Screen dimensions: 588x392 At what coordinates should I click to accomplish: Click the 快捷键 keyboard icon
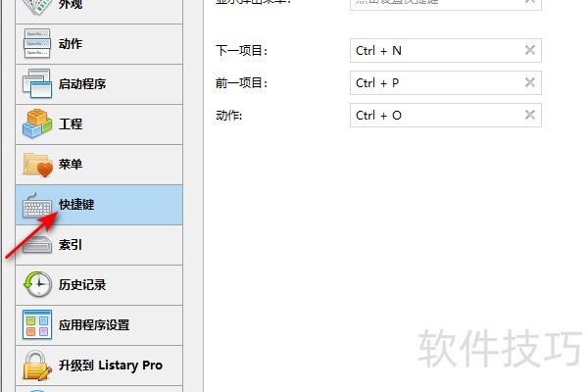click(x=37, y=206)
